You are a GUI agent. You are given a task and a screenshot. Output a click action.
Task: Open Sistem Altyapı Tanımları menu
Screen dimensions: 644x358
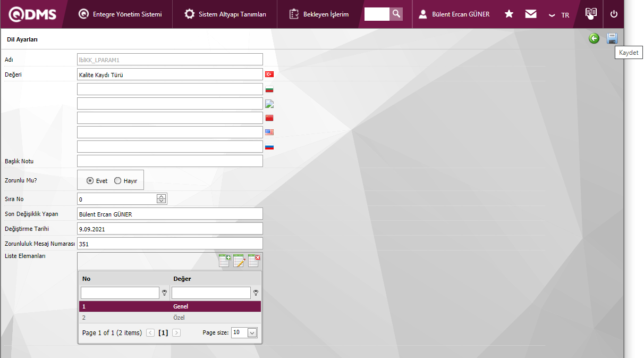[225, 14]
